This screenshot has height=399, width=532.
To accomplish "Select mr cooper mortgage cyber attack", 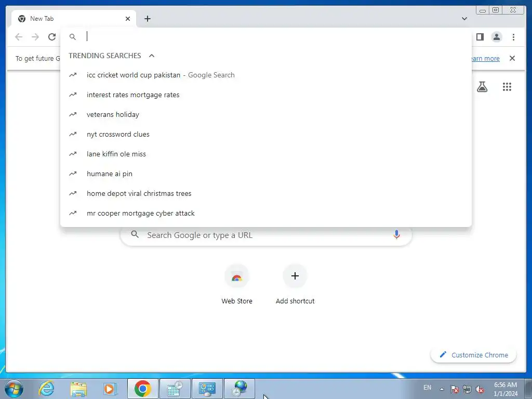I will (265, 213).
